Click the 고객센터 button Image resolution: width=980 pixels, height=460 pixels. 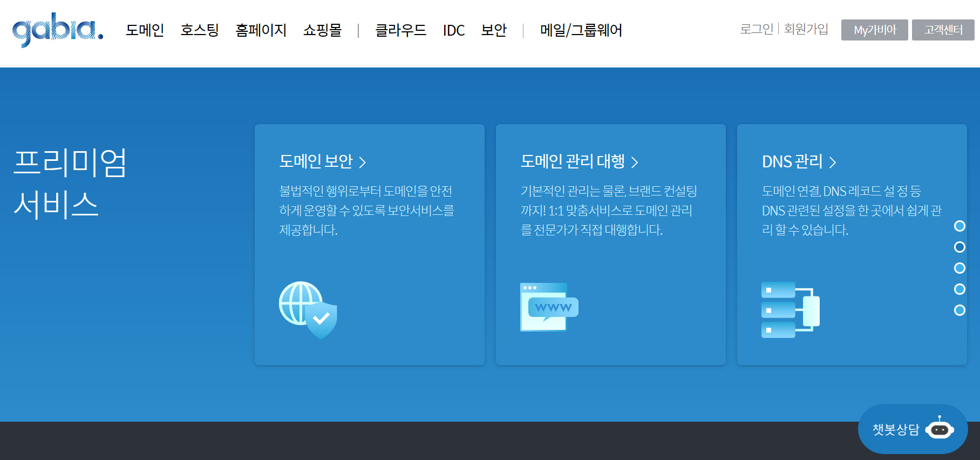943,30
